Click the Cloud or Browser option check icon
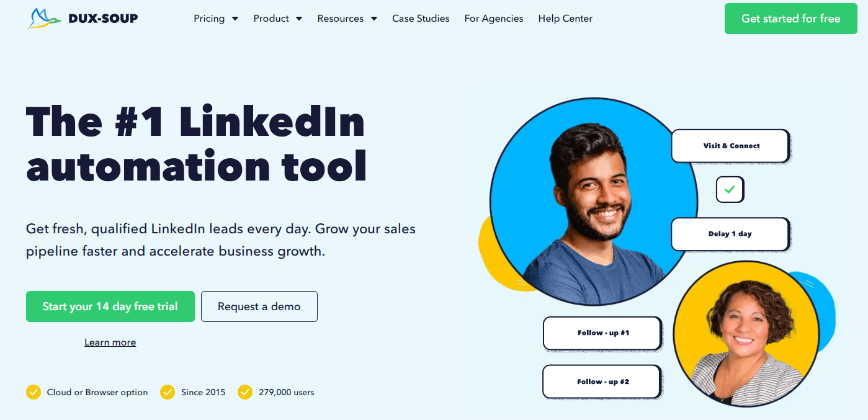This screenshot has height=420, width=868. pyautogui.click(x=34, y=392)
